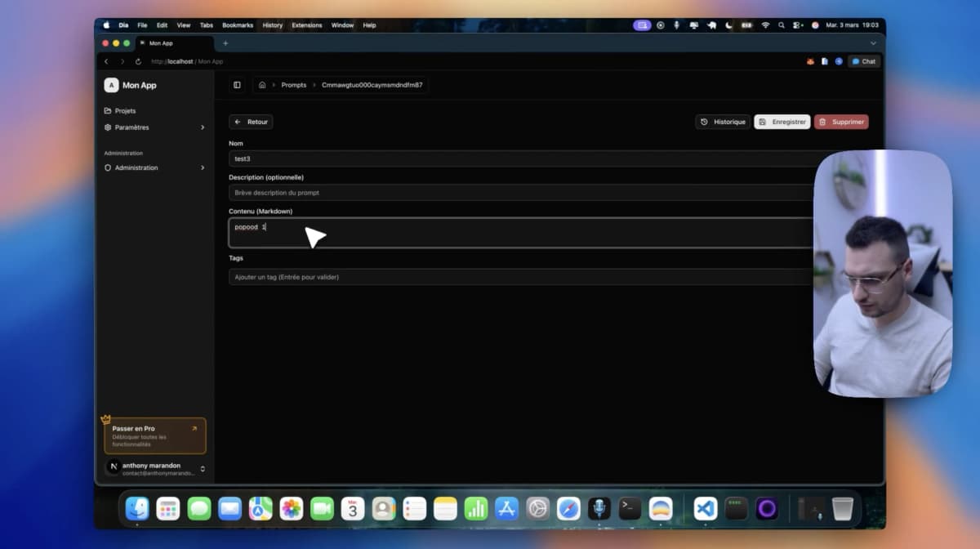Launch Terminal from the dock
The width and height of the screenshot is (980, 549).
630,509
